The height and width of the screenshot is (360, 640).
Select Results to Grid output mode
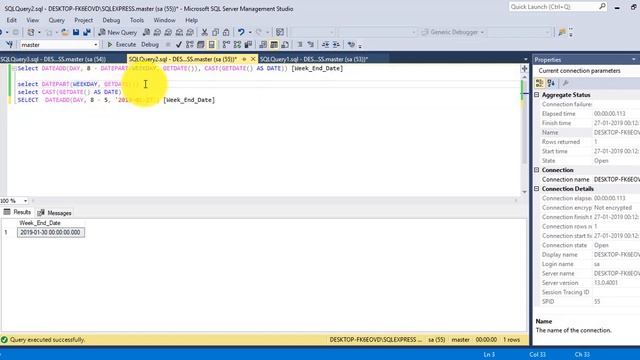pos(274,44)
